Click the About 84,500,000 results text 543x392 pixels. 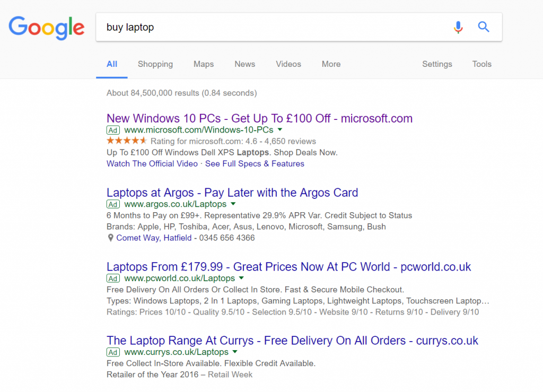click(x=181, y=93)
